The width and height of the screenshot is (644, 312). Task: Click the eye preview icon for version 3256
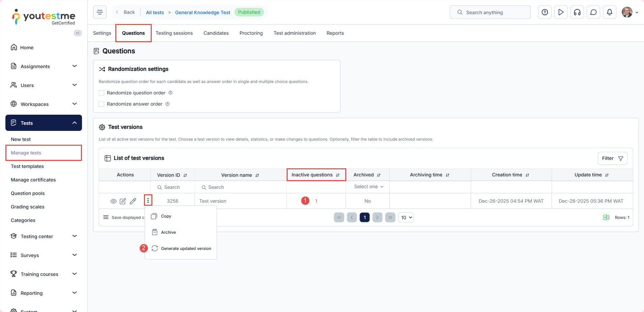pyautogui.click(x=113, y=201)
